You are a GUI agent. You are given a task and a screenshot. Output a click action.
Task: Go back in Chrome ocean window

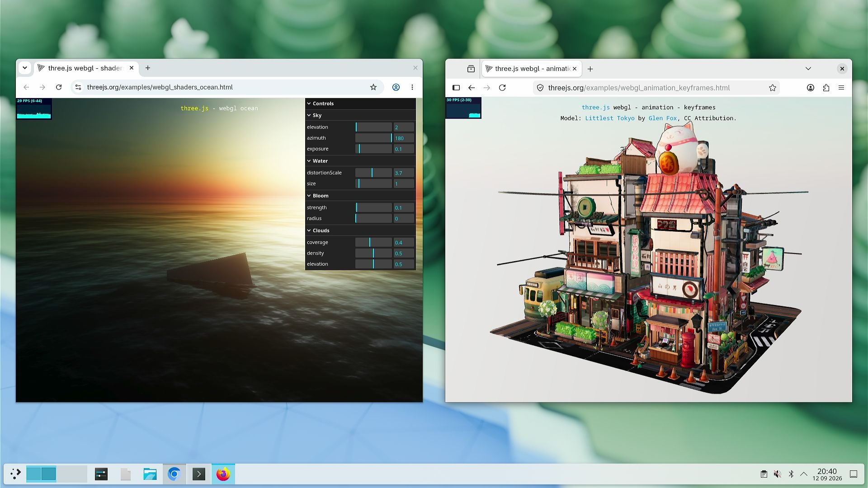coord(26,87)
